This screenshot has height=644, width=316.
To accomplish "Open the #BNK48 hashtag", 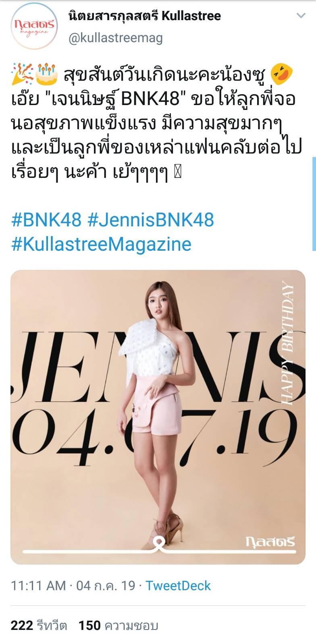I will click(x=46, y=220).
